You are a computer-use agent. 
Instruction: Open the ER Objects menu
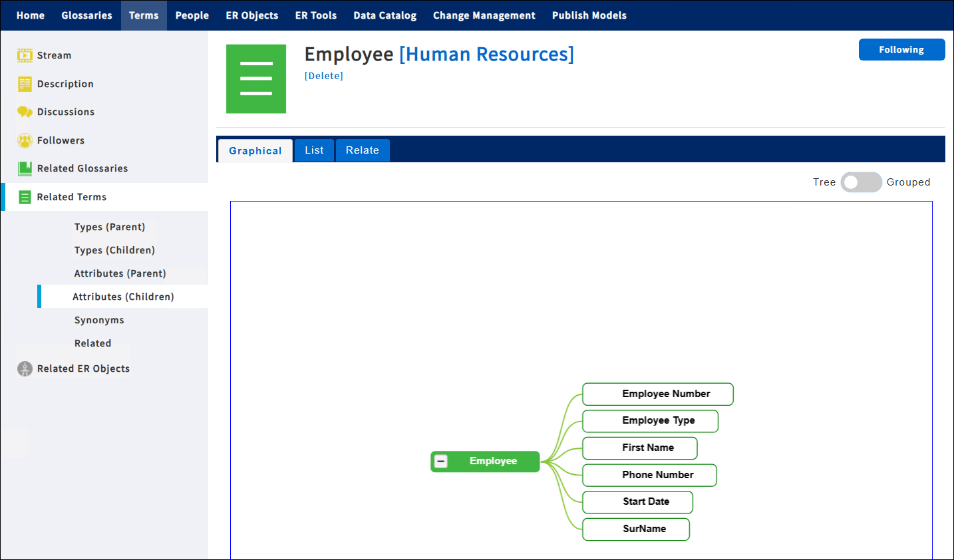tap(252, 15)
